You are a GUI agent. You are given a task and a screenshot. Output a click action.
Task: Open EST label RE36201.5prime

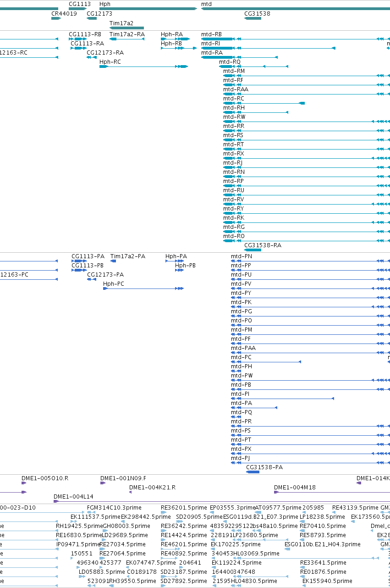pyautogui.click(x=183, y=508)
